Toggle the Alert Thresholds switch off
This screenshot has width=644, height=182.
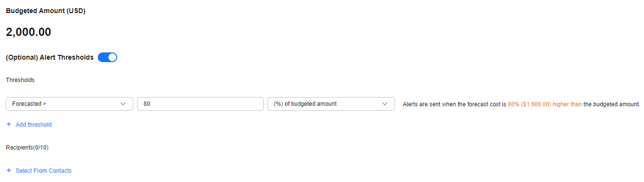(x=107, y=57)
